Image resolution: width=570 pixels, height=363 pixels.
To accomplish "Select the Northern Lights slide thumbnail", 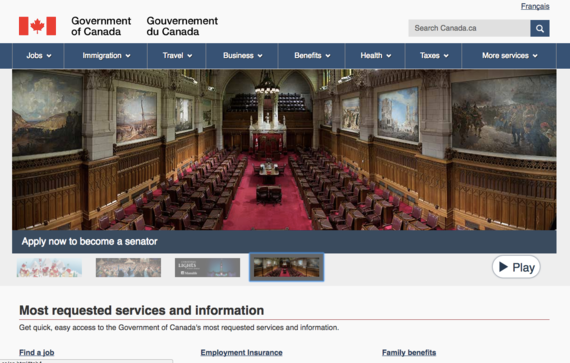I will point(207,268).
